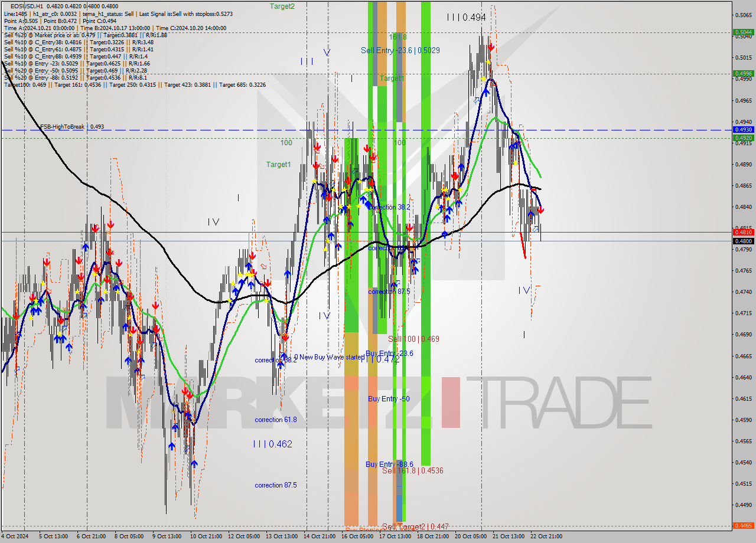Viewport: 756px width, 543px height.
Task: Click the Sell %20 @ Entry -50: 0.5095 line
Action: 76,70
